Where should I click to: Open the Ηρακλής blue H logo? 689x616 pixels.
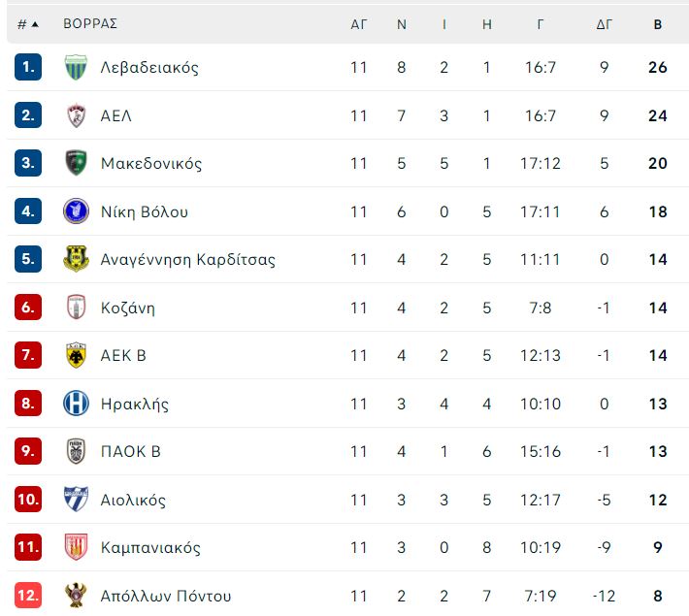click(76, 404)
